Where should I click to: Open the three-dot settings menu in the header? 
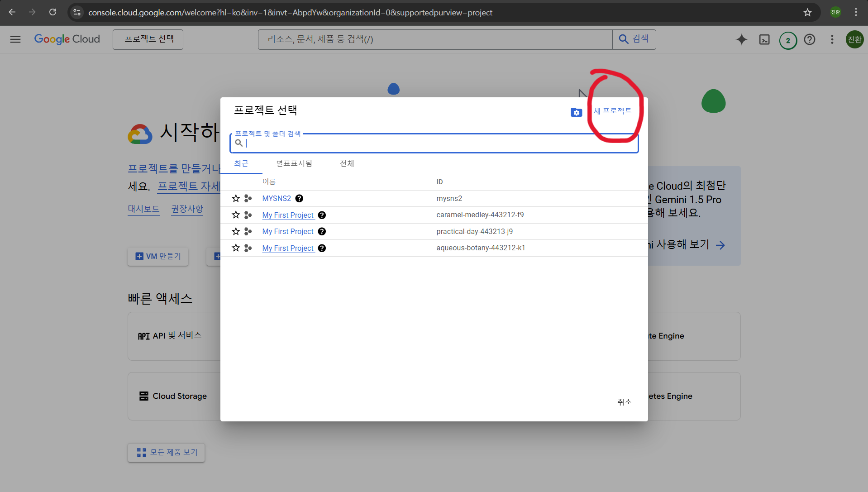tap(832, 40)
